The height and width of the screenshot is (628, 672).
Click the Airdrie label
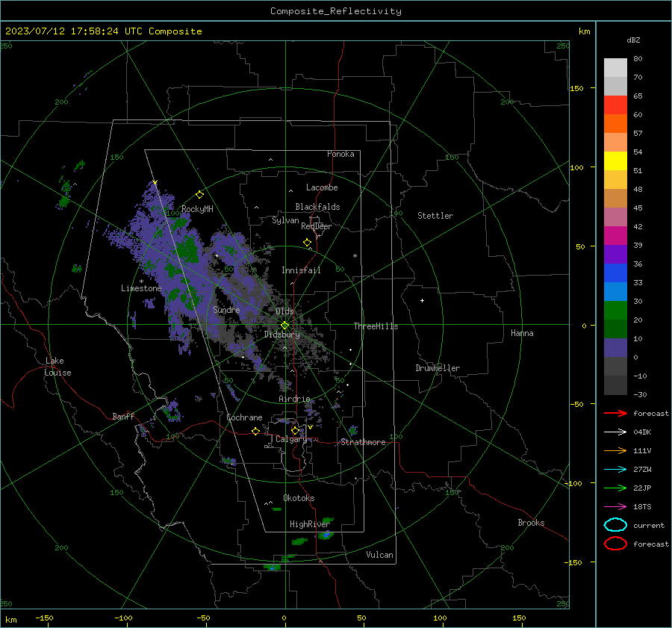294,399
